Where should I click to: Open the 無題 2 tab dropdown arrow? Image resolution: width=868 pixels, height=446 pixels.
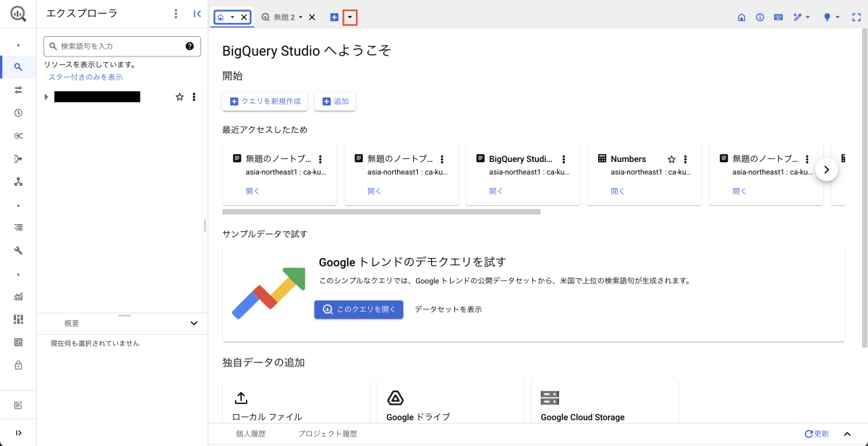300,17
